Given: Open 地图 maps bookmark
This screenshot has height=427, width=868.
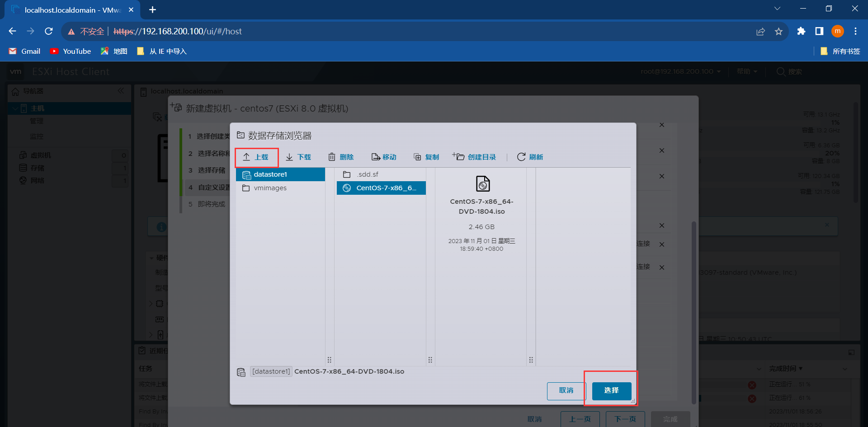Looking at the screenshot, I should click(114, 51).
